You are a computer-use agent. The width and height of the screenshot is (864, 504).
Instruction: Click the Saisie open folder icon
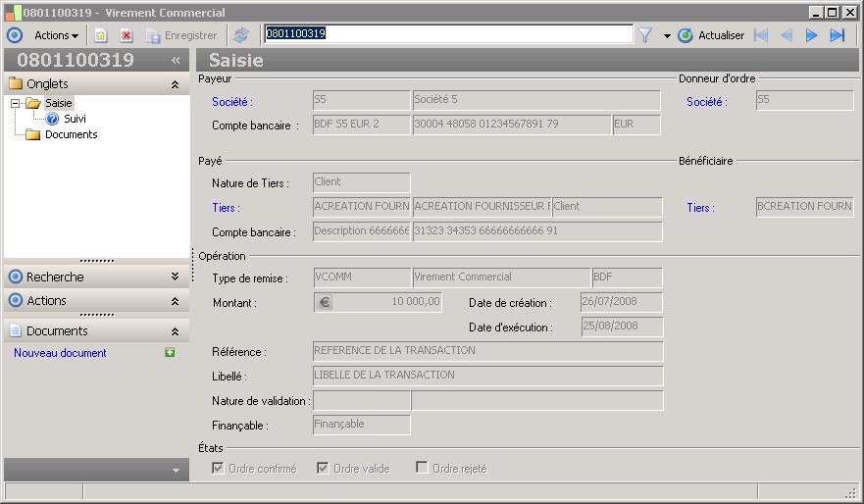(x=33, y=103)
